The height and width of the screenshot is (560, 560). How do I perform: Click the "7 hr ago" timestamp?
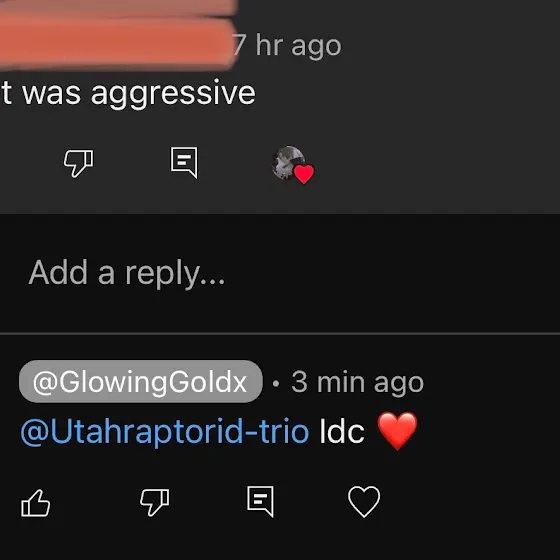click(288, 46)
